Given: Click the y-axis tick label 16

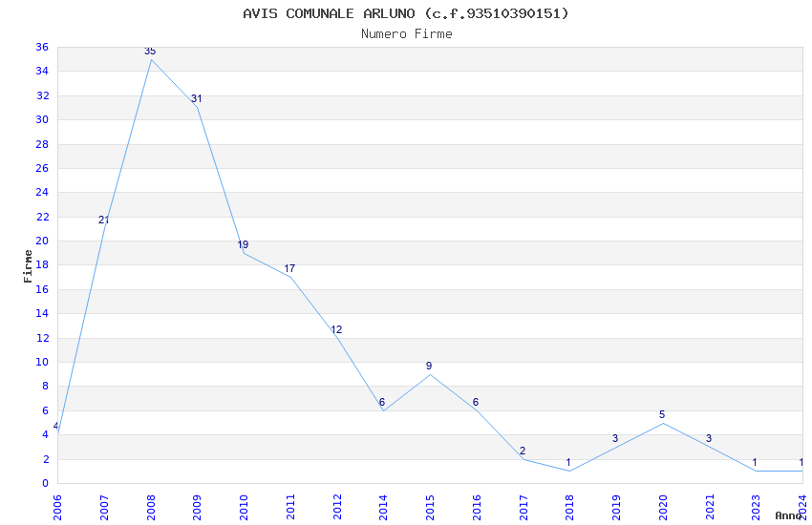Looking at the screenshot, I should point(42,289).
